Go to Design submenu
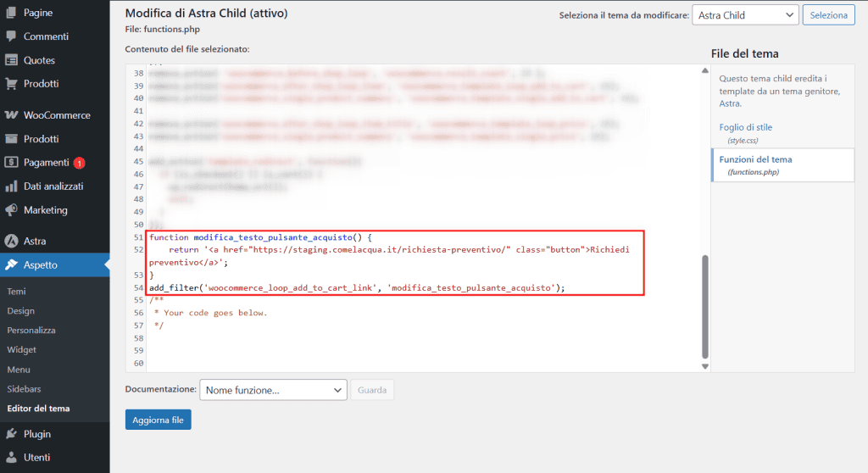The height and width of the screenshot is (473, 868). tap(21, 311)
